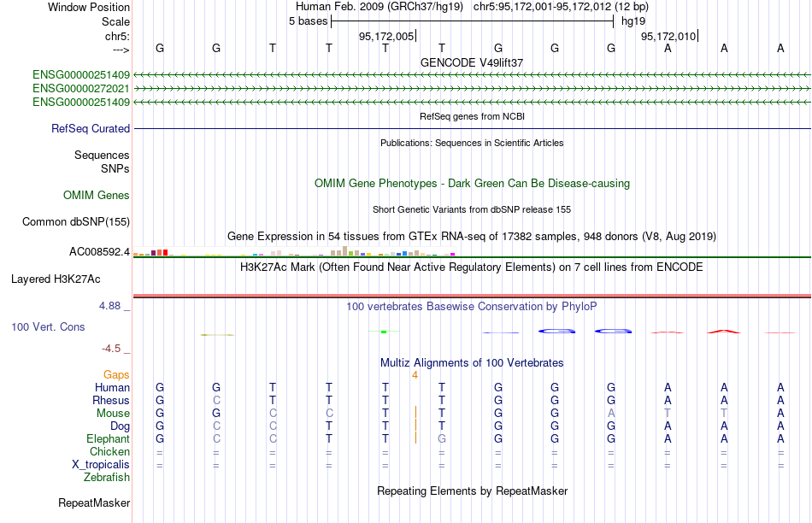812x523 pixels.
Task: Select the Human species label
Action: click(x=112, y=387)
